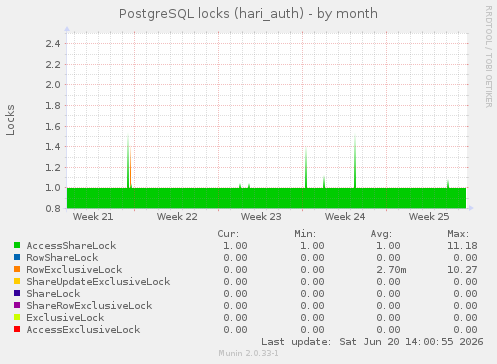Click the Week 23 axis label
This screenshot has width=497, height=364.
coord(261,217)
